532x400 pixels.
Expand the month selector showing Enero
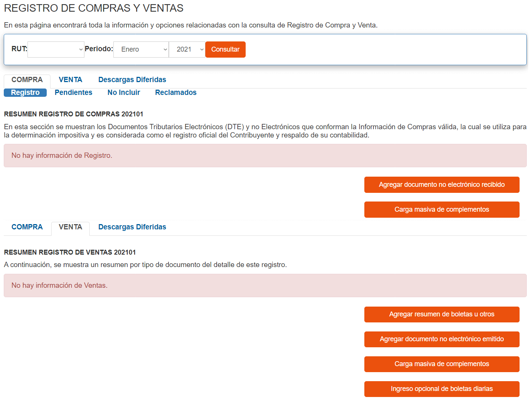point(141,49)
